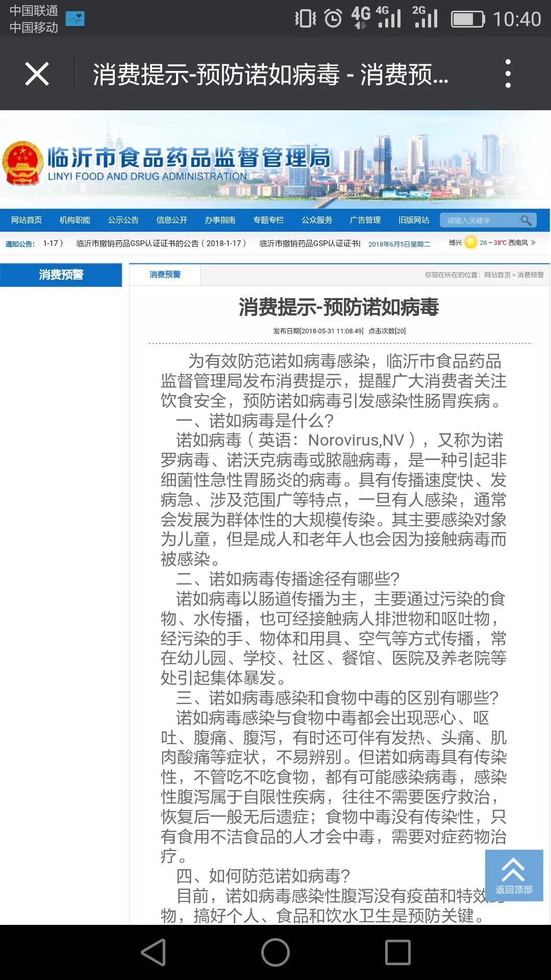The image size is (551, 980).
Task: Tap the Android recent apps button
Action: pos(398,952)
